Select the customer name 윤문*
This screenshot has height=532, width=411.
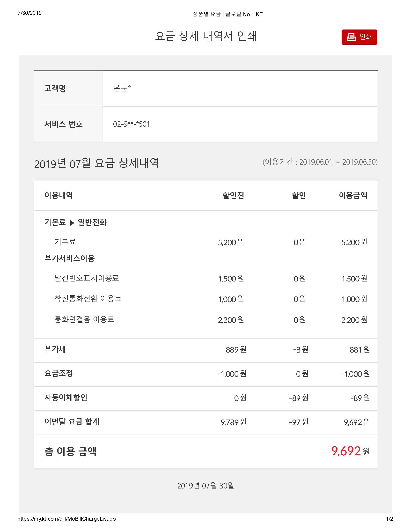(x=122, y=88)
